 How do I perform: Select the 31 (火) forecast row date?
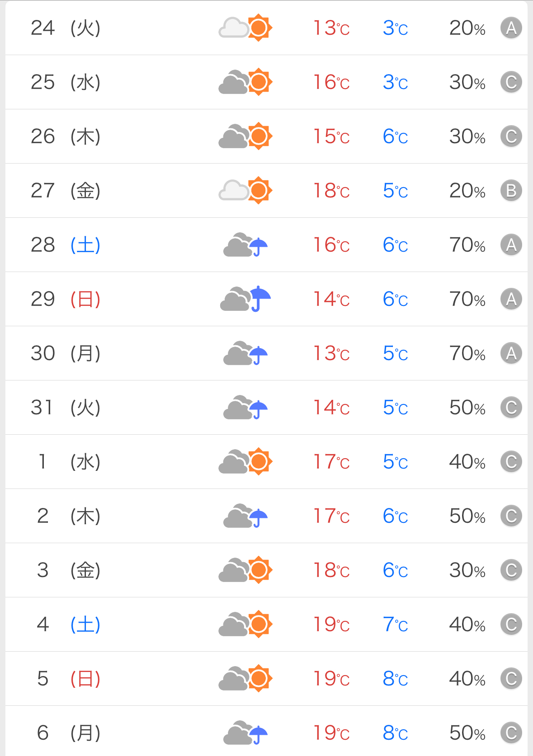65,408
